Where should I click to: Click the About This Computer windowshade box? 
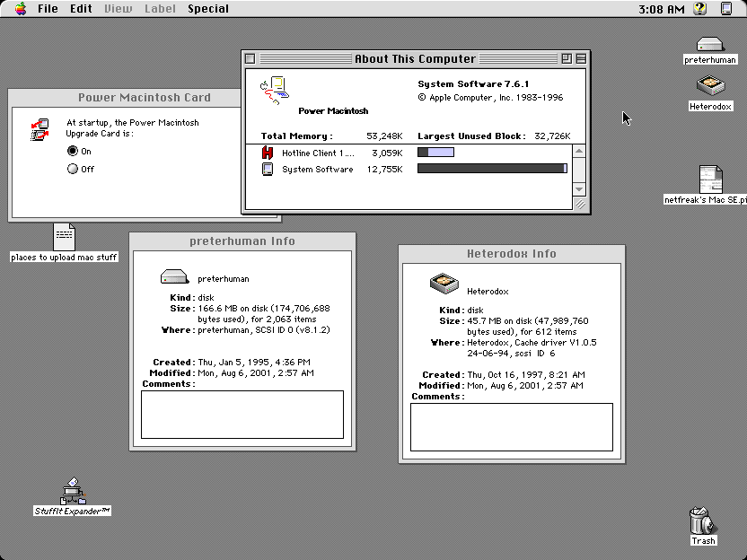point(581,58)
